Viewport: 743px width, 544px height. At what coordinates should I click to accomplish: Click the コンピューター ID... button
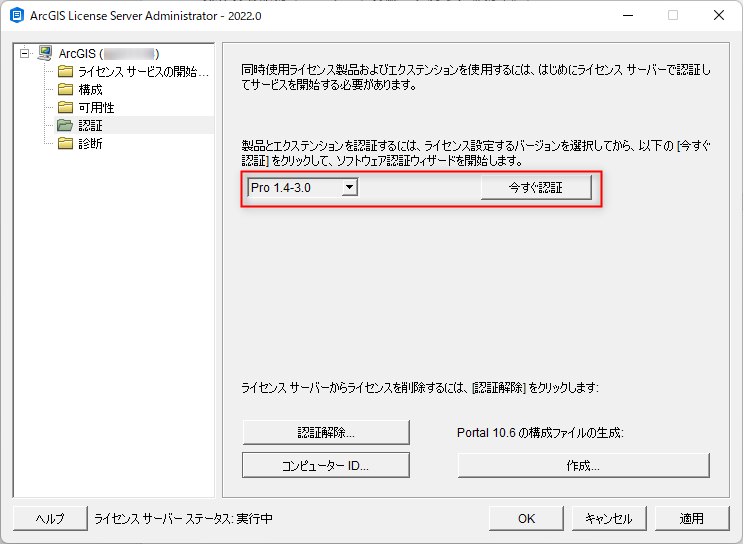click(x=326, y=465)
